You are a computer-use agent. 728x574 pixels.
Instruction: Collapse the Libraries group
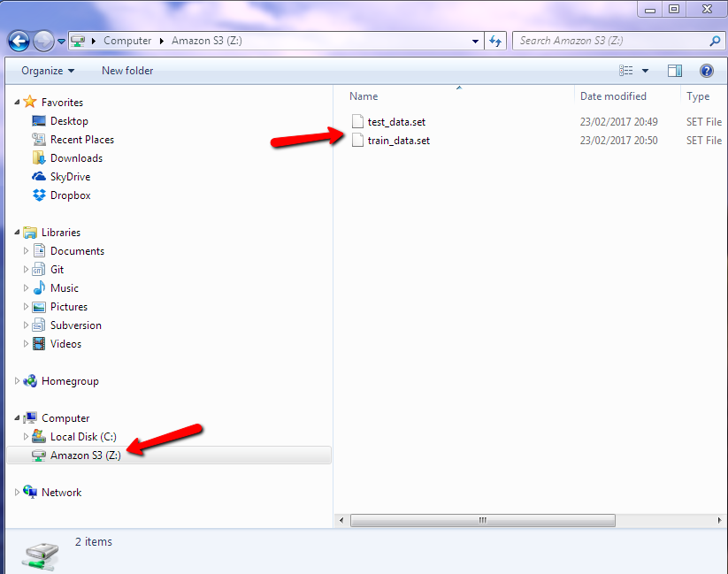pyautogui.click(x=17, y=233)
